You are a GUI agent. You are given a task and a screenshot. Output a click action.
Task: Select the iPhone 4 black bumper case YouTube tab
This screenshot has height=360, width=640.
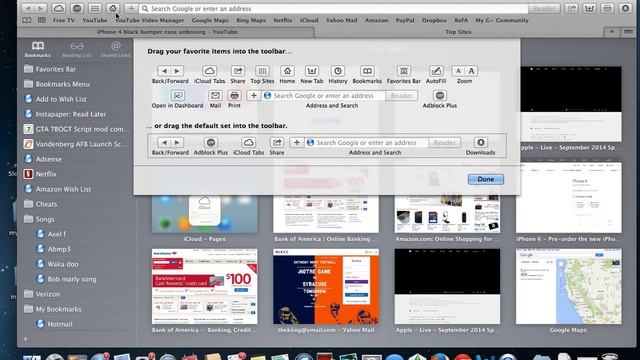[167, 32]
